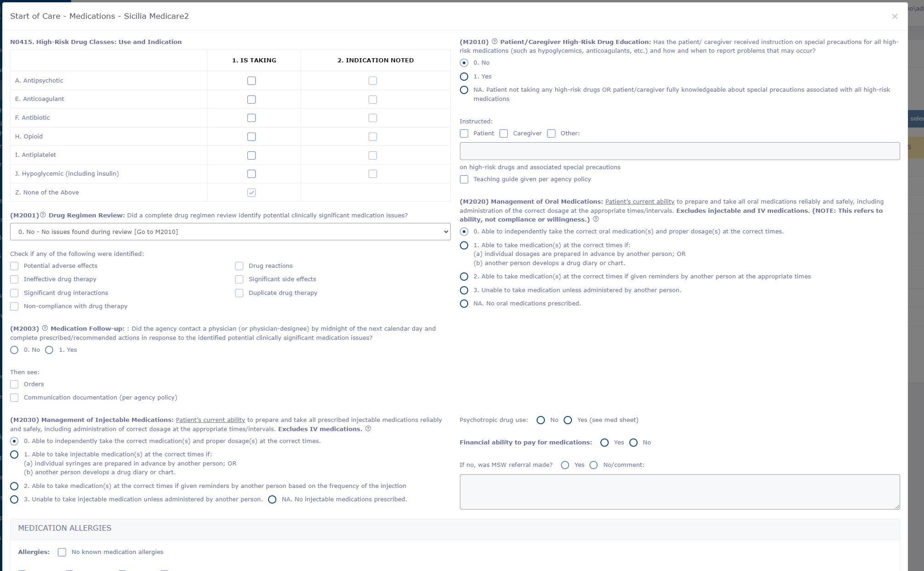Select MSW referral No/comment option

click(x=594, y=465)
